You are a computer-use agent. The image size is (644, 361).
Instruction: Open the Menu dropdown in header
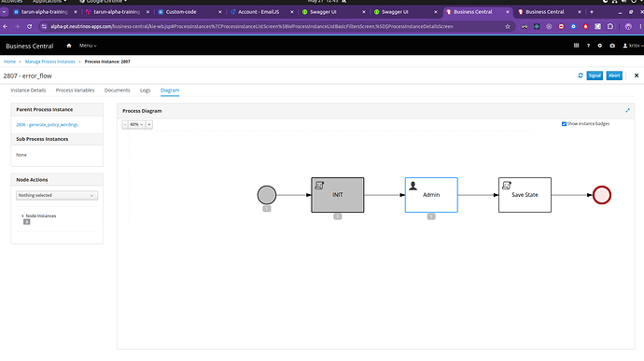[88, 46]
